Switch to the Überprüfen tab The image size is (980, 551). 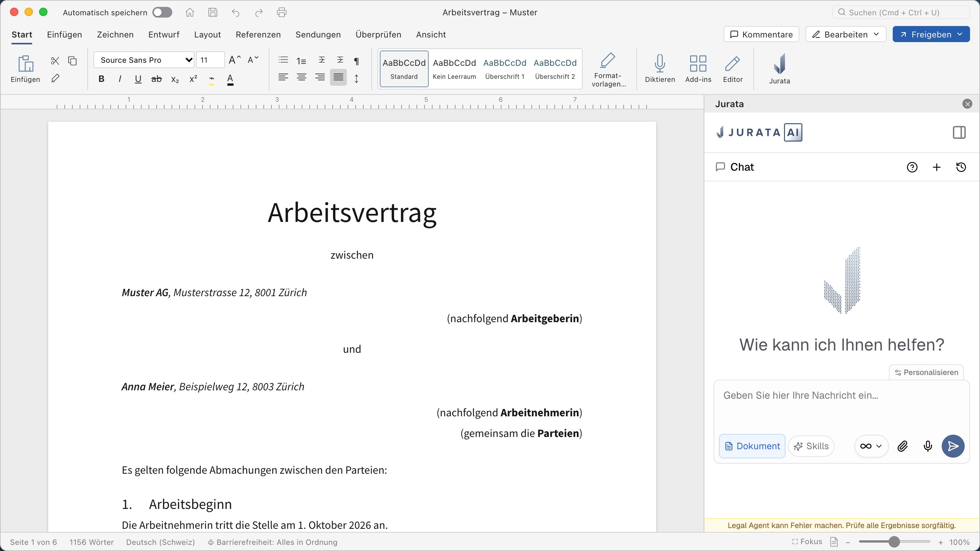[378, 34]
